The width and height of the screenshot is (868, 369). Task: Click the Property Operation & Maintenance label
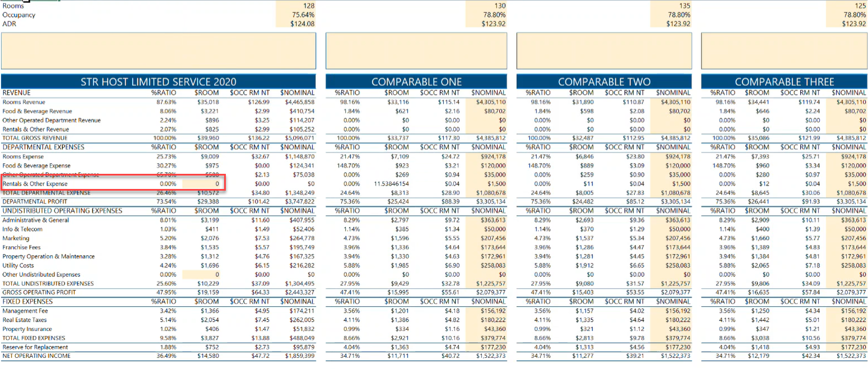48,256
